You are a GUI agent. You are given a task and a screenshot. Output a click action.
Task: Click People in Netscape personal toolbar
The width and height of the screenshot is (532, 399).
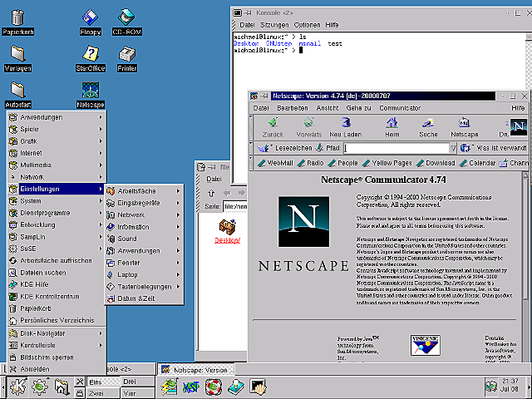point(343,163)
